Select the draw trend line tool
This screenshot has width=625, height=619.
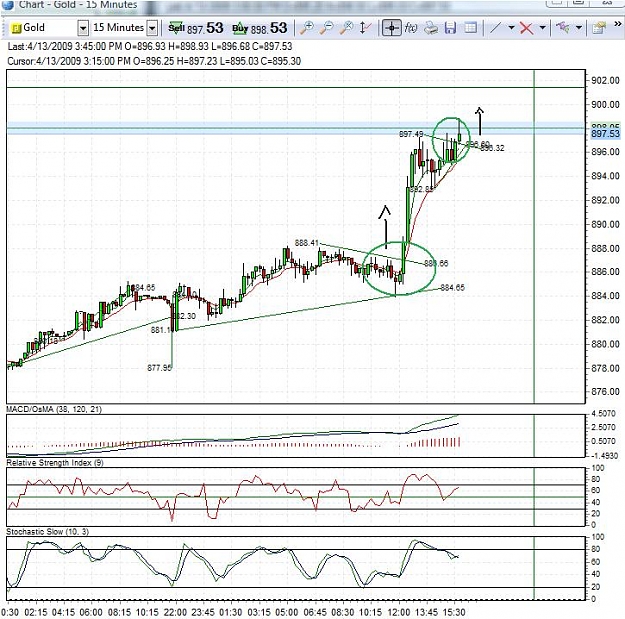495,28
